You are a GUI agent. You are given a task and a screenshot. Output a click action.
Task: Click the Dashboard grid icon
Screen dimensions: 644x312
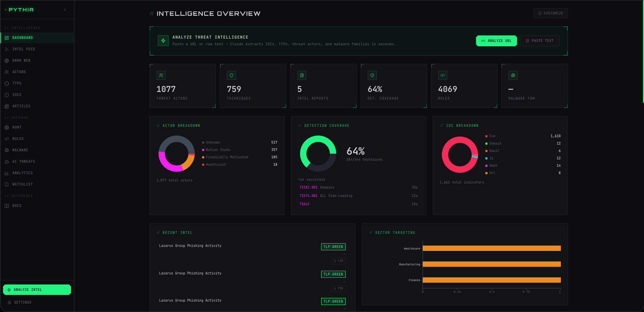pyautogui.click(x=7, y=38)
